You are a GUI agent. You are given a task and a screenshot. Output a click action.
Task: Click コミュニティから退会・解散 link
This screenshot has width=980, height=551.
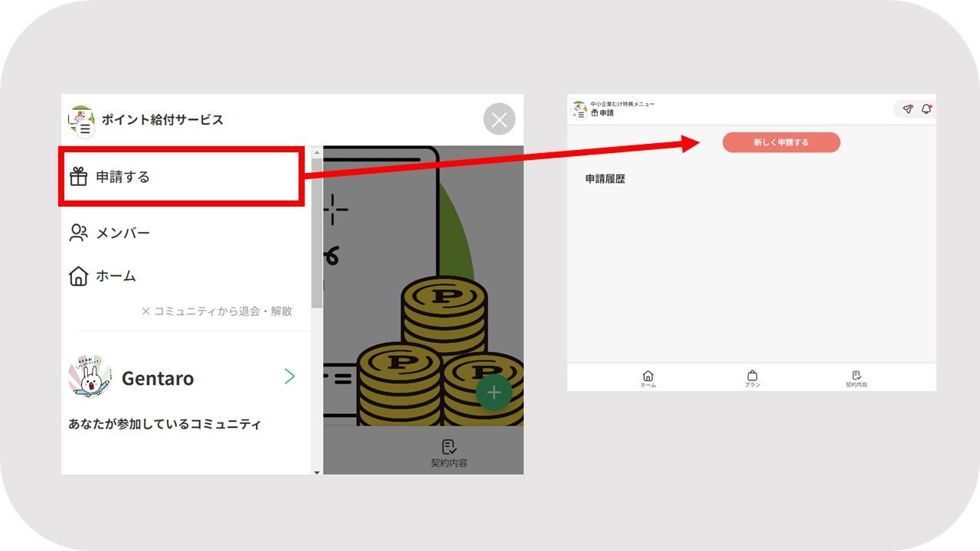(217, 311)
